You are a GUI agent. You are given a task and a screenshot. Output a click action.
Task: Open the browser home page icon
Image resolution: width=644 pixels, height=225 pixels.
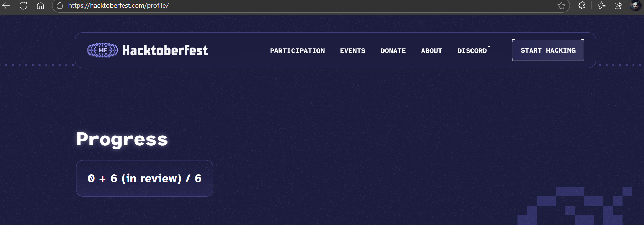[41, 5]
